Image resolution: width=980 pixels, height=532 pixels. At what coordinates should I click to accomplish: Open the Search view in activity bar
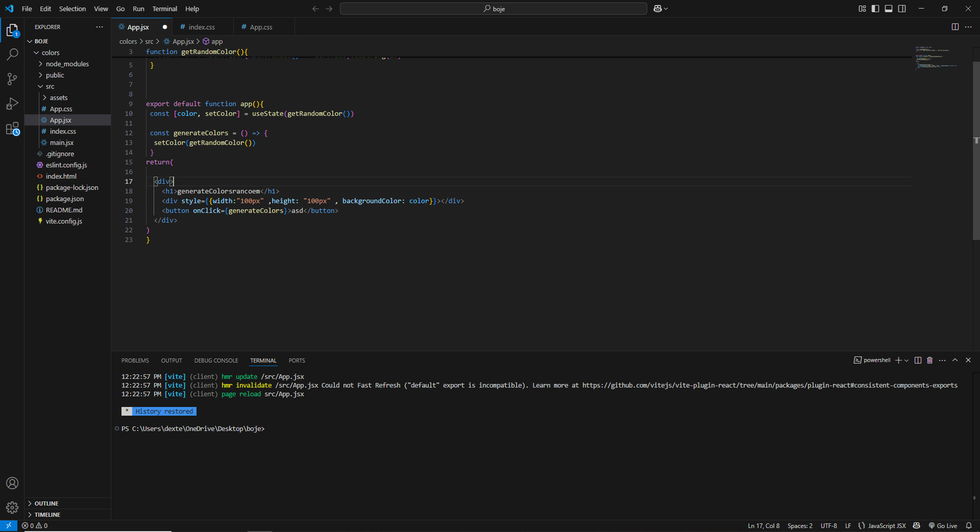pos(12,55)
